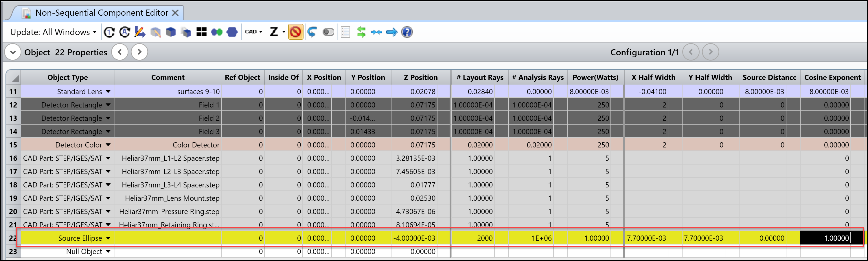Viewport: 868px width, 261px height.
Task: Open Detector Color object type dropdown
Action: click(108, 145)
